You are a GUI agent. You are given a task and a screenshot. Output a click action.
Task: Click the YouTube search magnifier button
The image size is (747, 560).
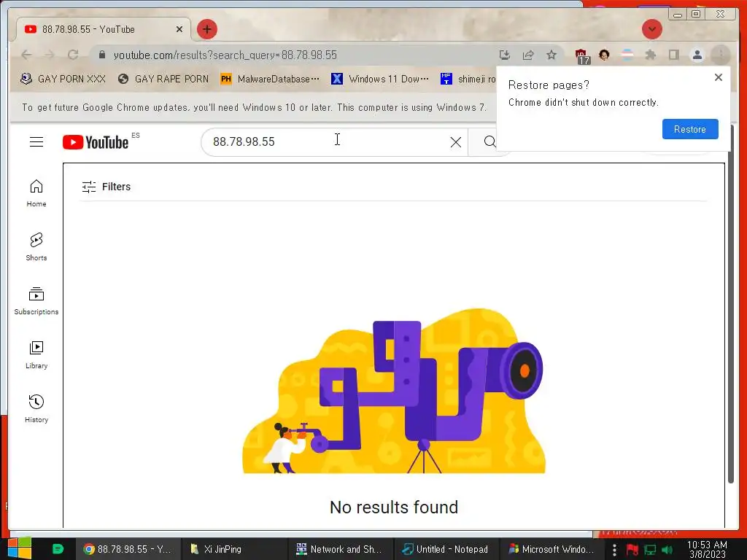click(489, 142)
